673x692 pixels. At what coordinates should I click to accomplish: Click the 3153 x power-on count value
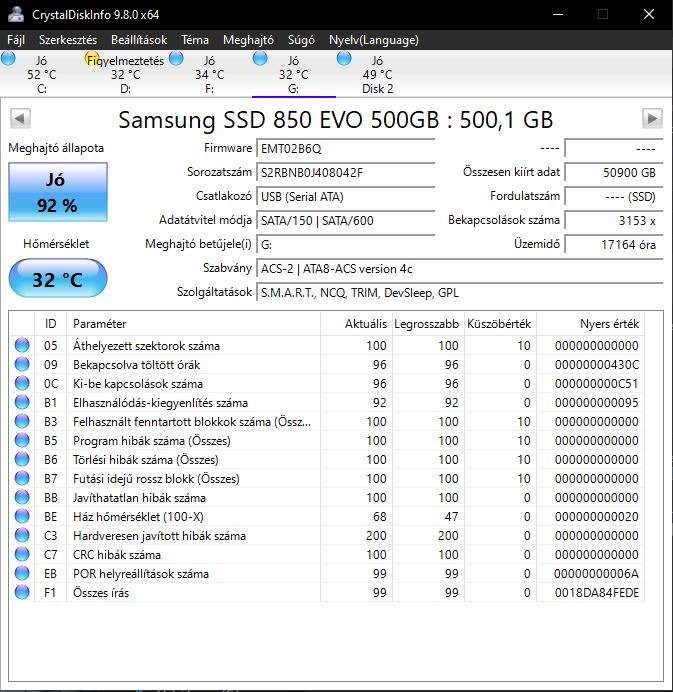(x=614, y=220)
